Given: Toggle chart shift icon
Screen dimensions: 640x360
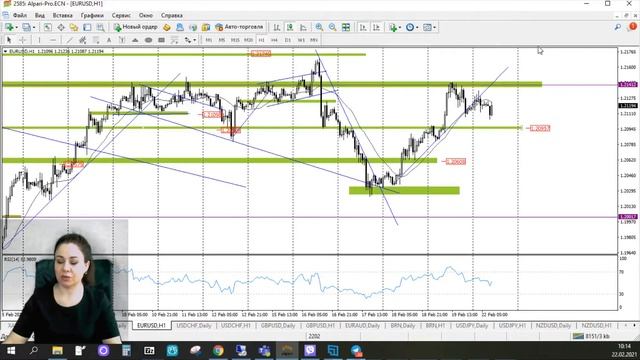Looking at the screenshot, I should (376, 27).
